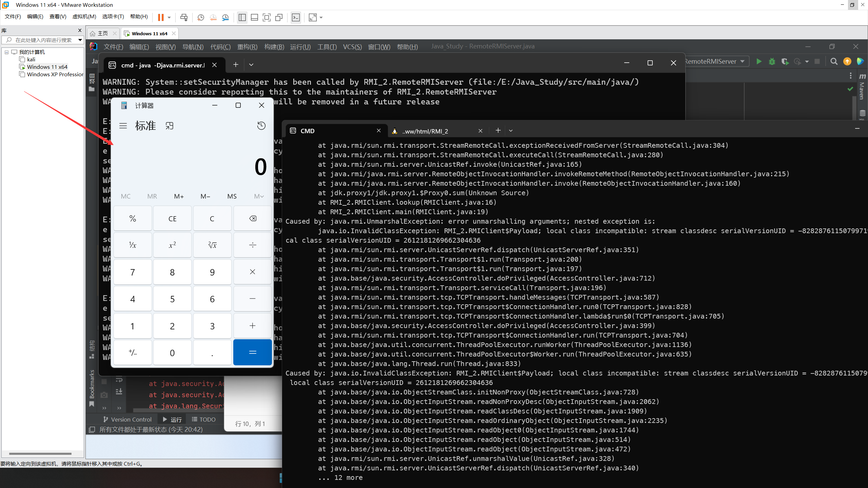Close the cmd java server tab

214,65
